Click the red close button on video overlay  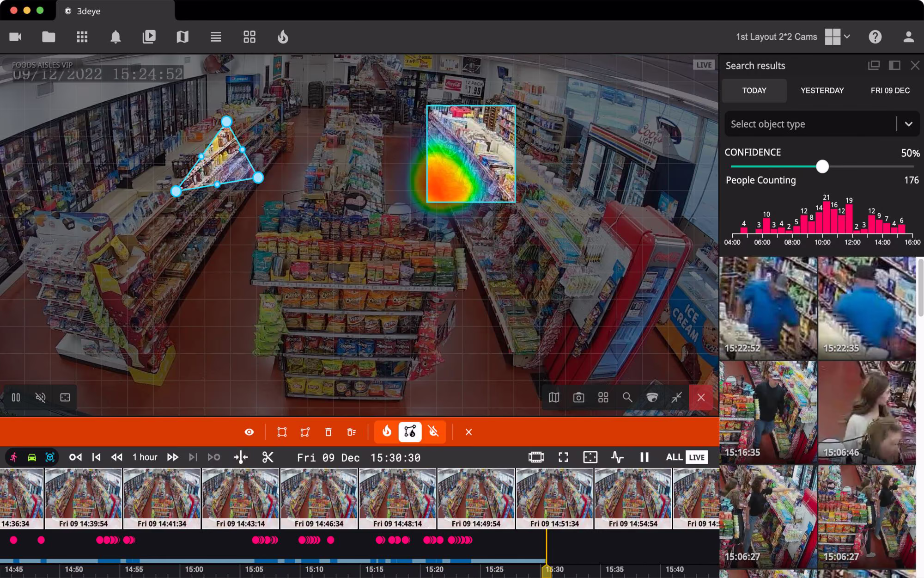coord(701,397)
